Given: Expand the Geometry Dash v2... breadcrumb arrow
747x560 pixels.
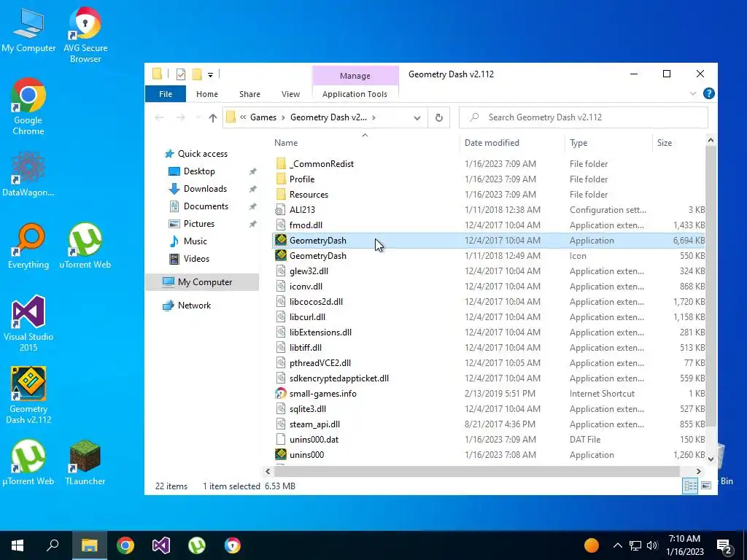Looking at the screenshot, I should [x=374, y=117].
